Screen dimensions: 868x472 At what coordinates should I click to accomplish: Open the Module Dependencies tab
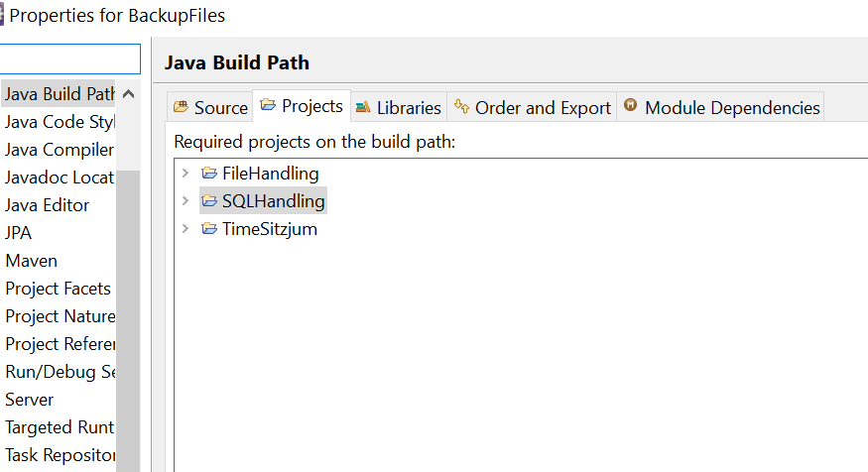click(732, 108)
